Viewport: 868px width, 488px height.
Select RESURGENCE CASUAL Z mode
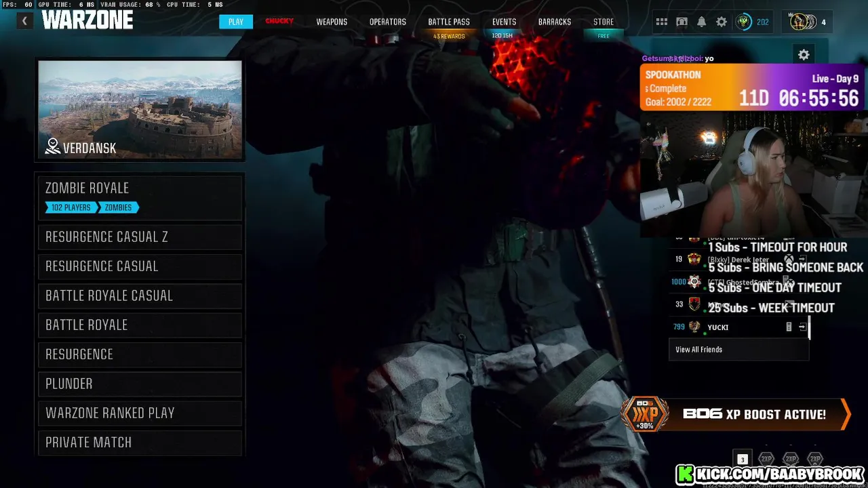pos(140,237)
